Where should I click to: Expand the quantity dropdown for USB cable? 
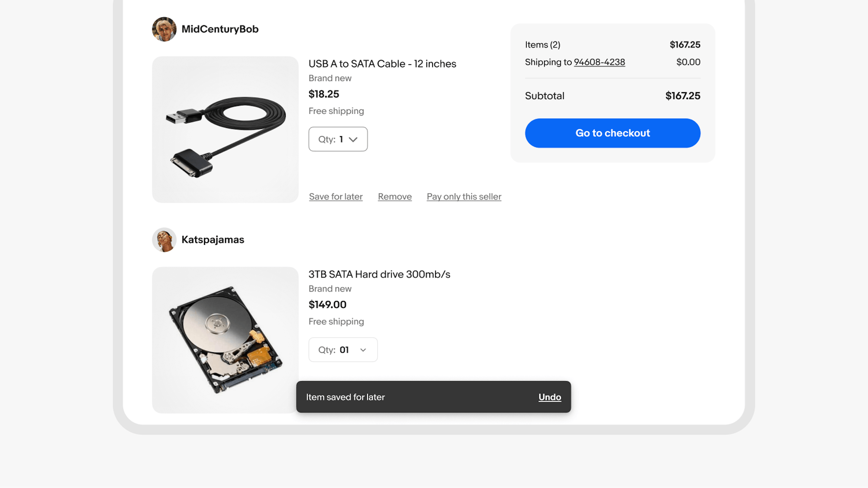click(x=338, y=139)
